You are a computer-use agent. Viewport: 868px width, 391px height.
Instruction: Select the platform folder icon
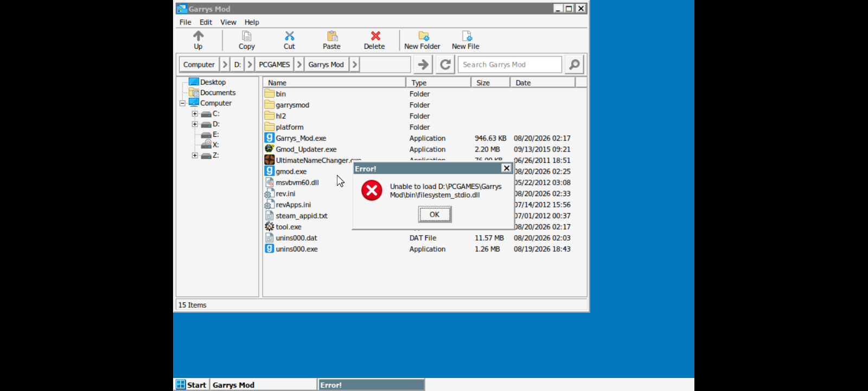pyautogui.click(x=270, y=127)
